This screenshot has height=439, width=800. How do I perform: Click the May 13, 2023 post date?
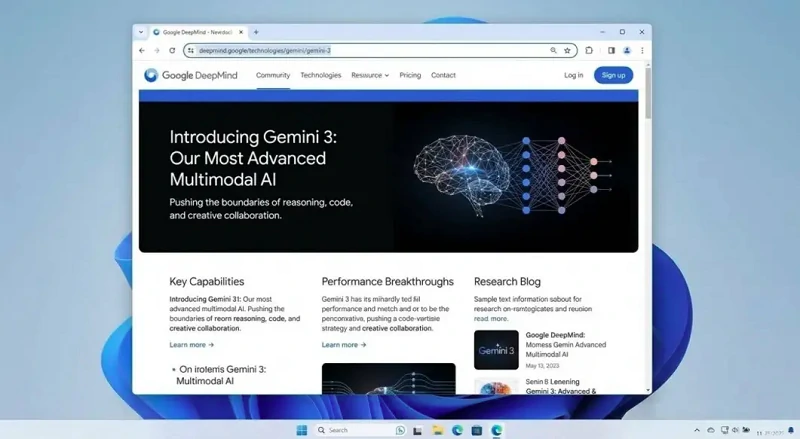(x=542, y=365)
